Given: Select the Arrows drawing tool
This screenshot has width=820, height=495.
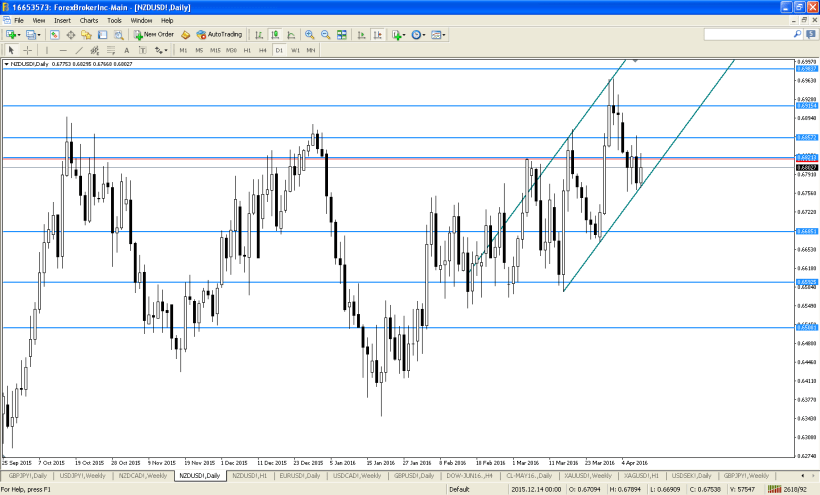Looking at the screenshot, I should (158, 50).
